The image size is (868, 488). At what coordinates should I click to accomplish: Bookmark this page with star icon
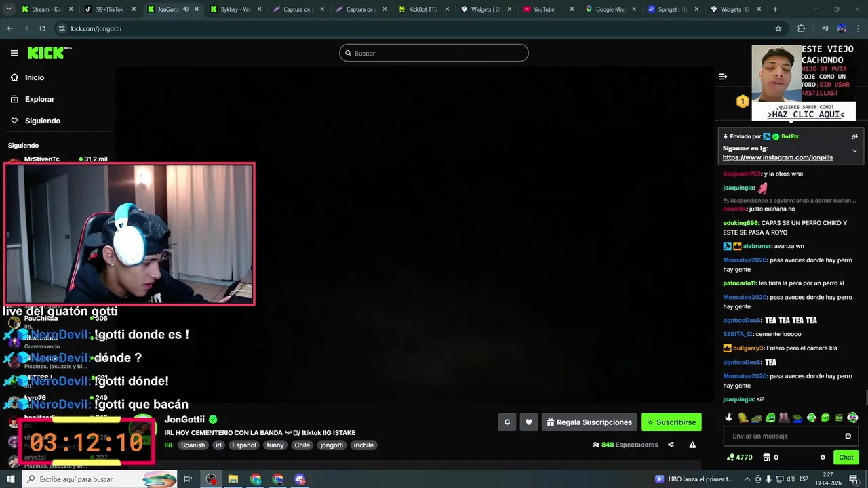(778, 28)
